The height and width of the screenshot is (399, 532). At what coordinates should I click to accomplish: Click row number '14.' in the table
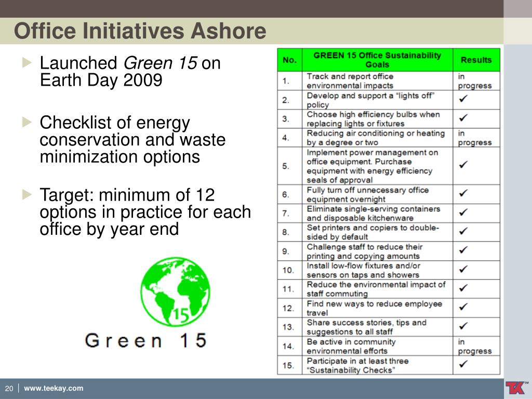pyautogui.click(x=288, y=347)
